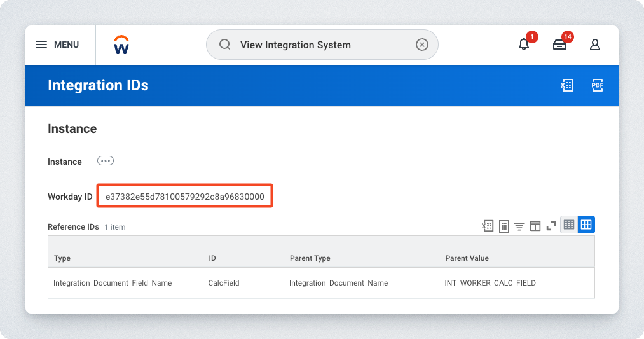This screenshot has width=644, height=339.
Task: Click the View Integration System search field
Action: (x=318, y=45)
